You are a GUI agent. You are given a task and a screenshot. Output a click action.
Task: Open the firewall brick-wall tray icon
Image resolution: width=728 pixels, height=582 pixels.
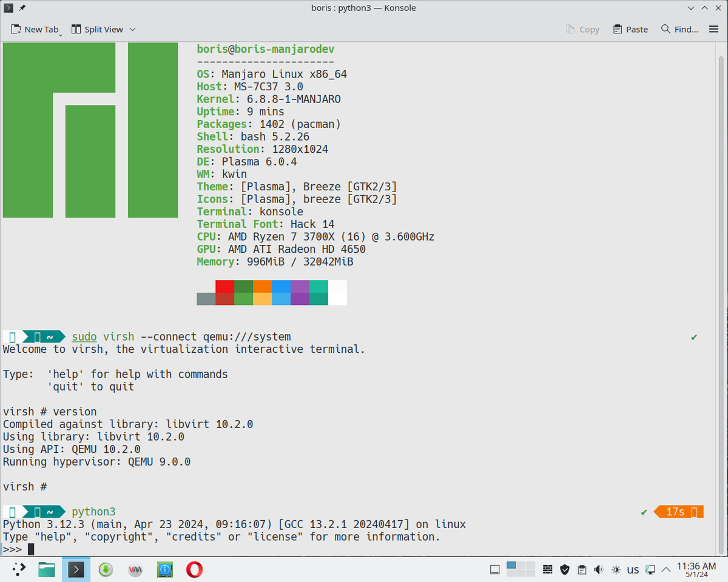point(547,570)
